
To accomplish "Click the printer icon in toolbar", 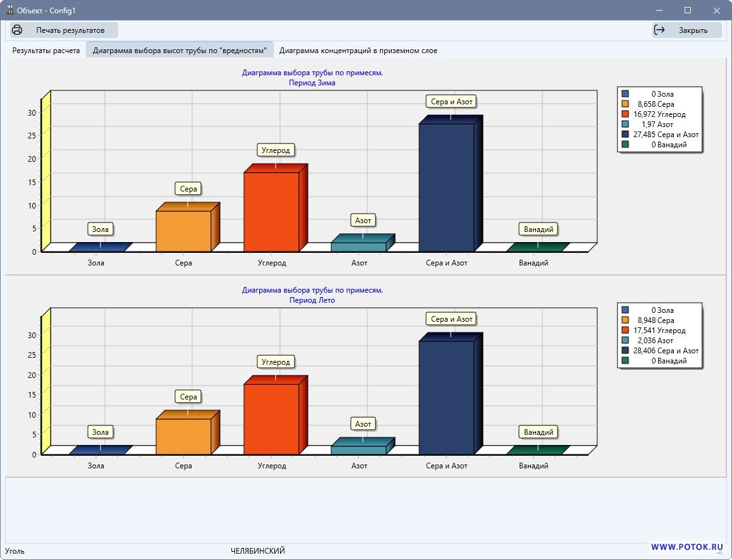I will coord(18,30).
